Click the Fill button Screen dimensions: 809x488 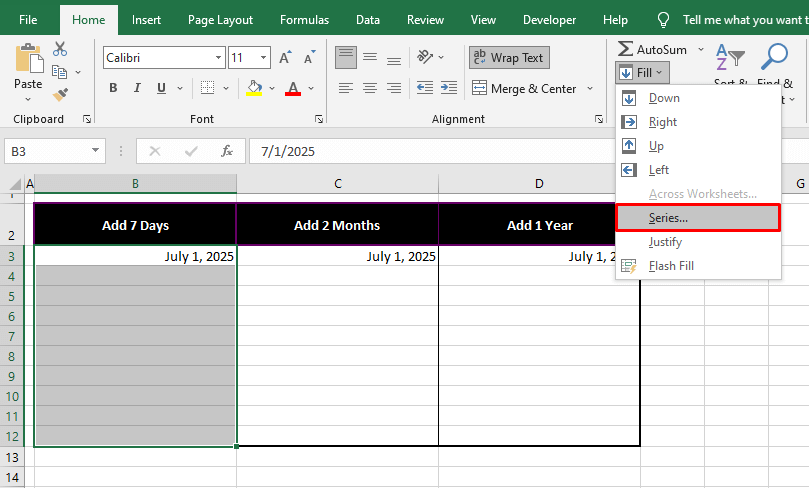642,73
